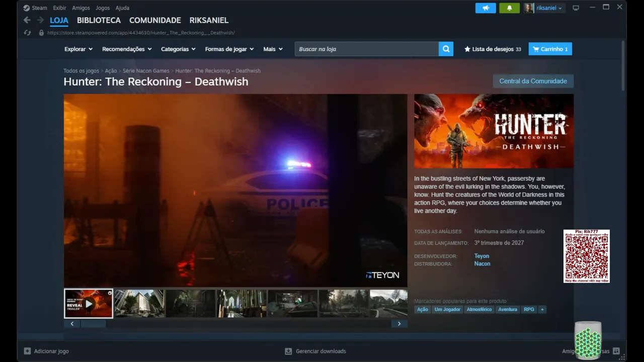Viewport: 644px width, 362px height.
Task: Open Lista de desejos wishlist
Action: click(493, 49)
